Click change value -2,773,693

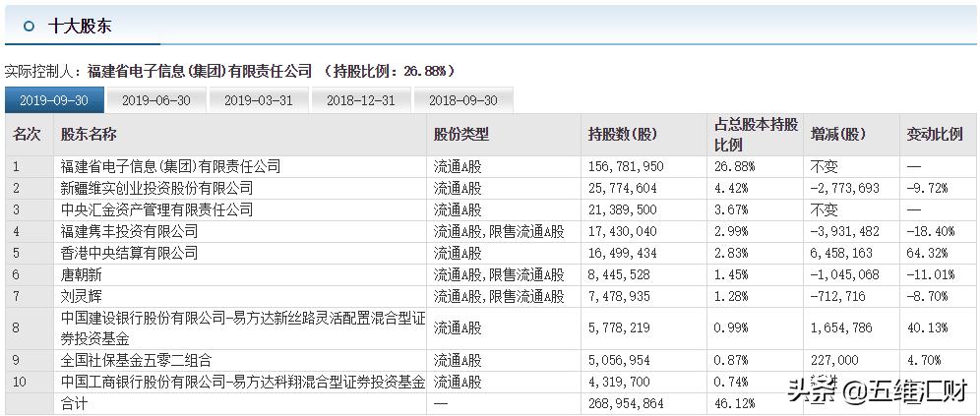click(x=844, y=188)
